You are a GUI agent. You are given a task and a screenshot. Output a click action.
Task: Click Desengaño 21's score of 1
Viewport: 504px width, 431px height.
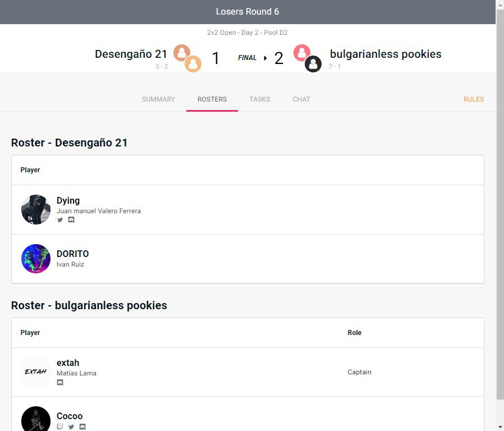tap(216, 58)
